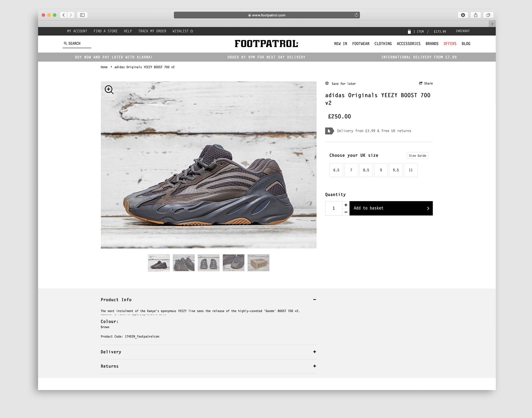The width and height of the screenshot is (532, 418).
Task: Click the Share icon beside product title
Action: (421, 83)
